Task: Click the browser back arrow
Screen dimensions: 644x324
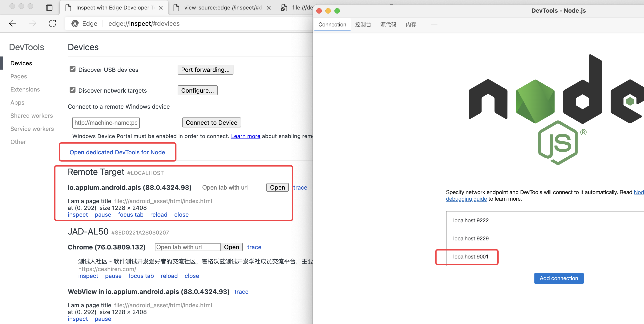Action: pos(12,23)
